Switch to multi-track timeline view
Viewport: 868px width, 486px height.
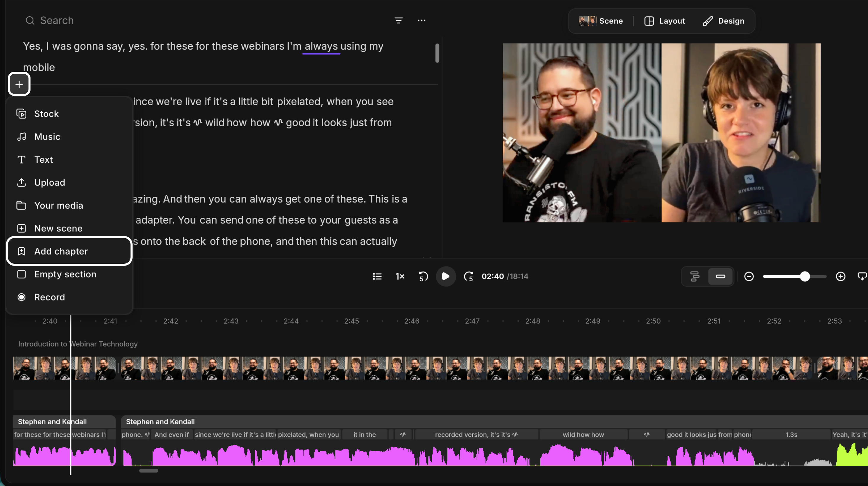(x=695, y=276)
